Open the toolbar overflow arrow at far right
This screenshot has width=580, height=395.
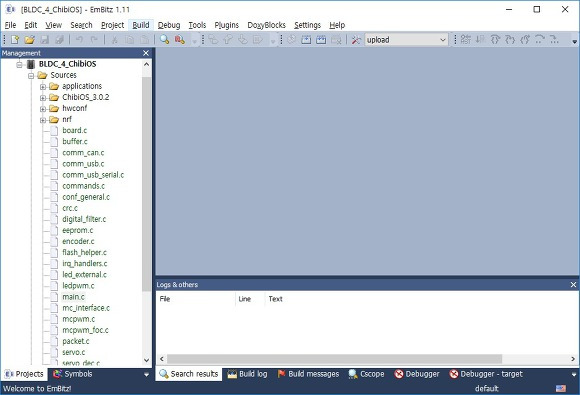[x=574, y=42]
